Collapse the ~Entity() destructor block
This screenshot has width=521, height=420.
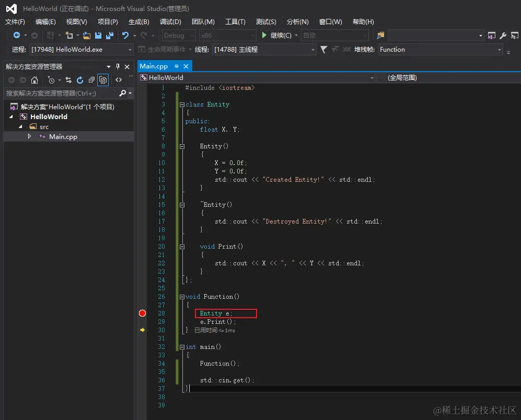(x=182, y=205)
